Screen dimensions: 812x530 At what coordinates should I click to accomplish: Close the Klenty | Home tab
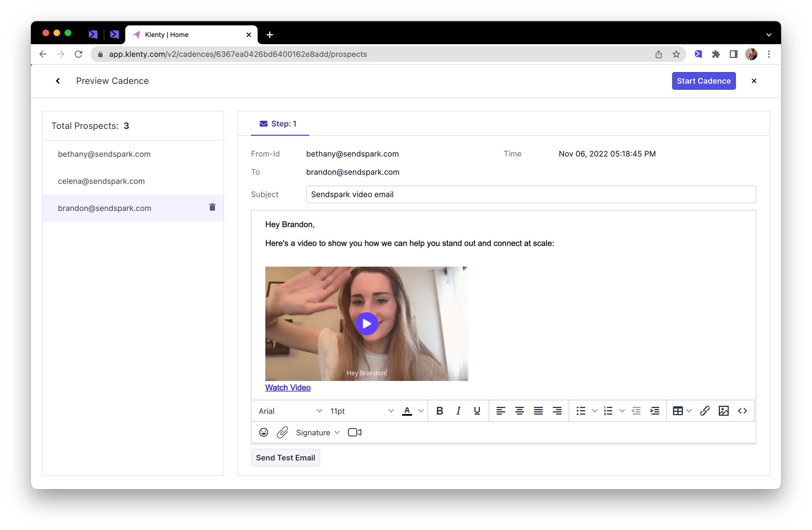(249, 35)
